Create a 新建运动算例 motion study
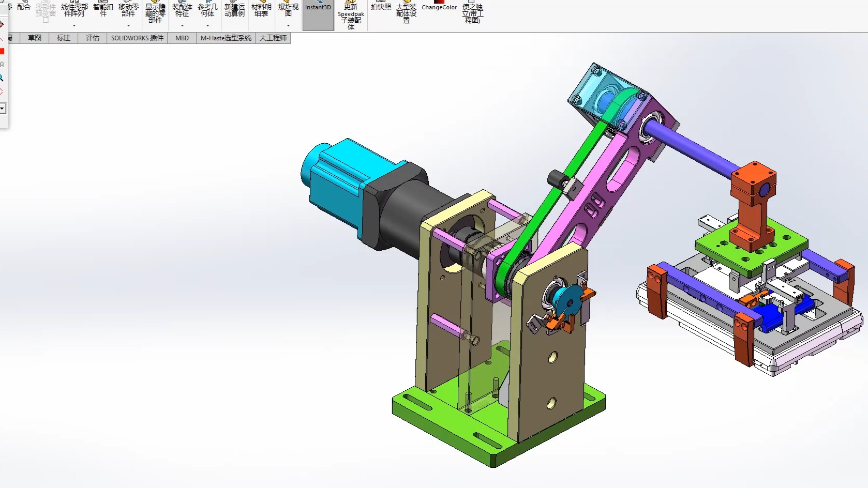The width and height of the screenshot is (868, 488). click(234, 9)
